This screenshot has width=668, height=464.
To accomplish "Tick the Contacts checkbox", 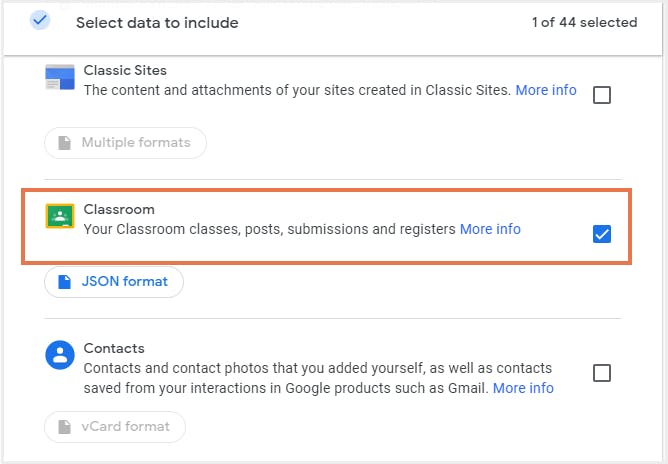I will (x=602, y=373).
